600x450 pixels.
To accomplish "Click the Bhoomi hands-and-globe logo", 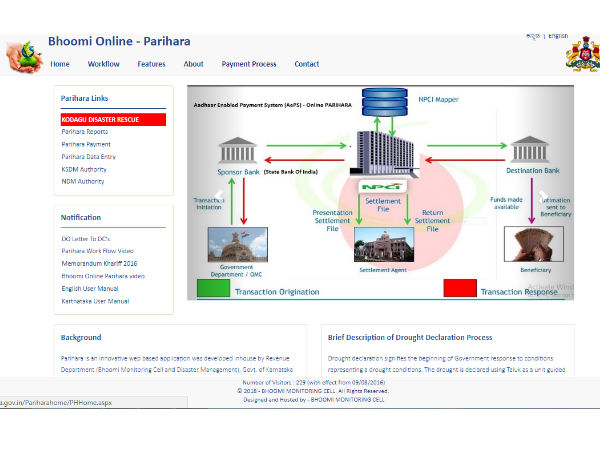I will coord(24,57).
